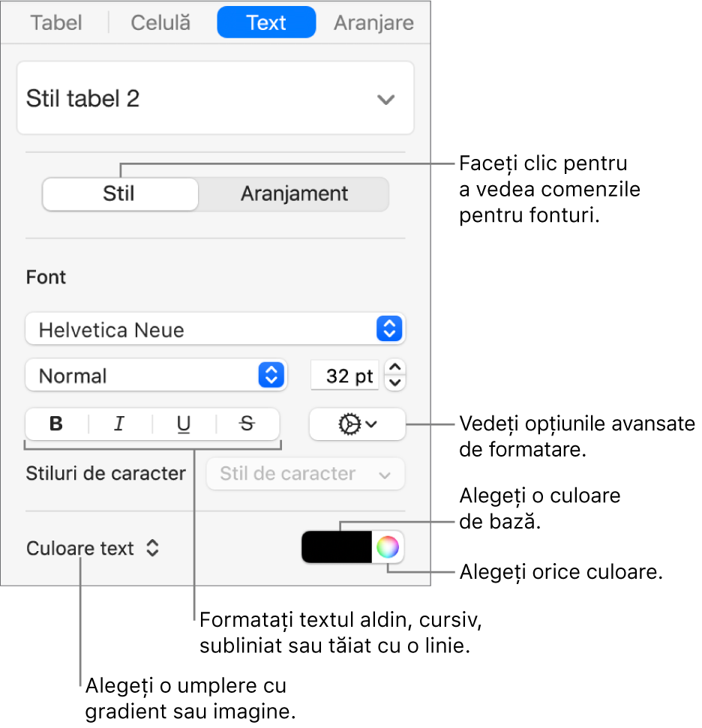Select the black base color swatch
The height and width of the screenshot is (728, 702).
tap(337, 547)
